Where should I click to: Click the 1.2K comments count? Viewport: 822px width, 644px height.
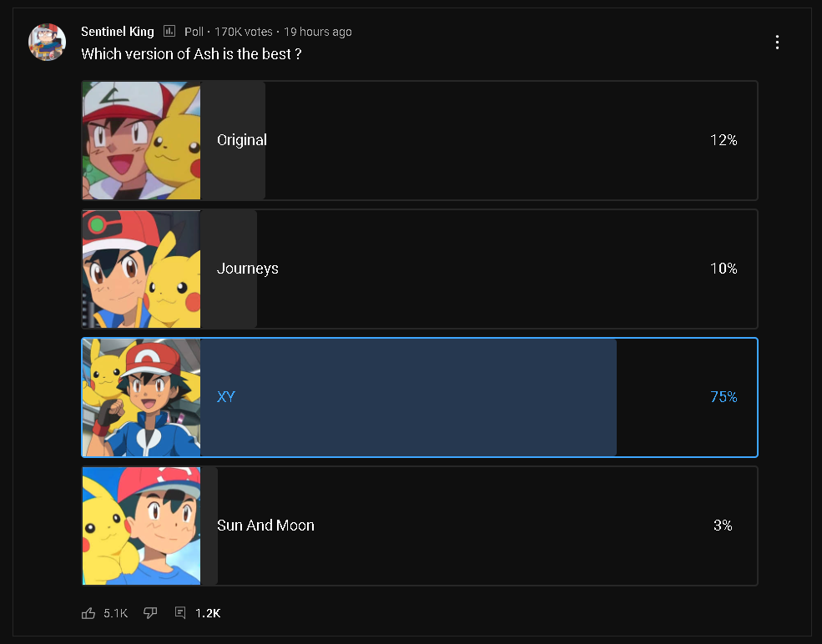[208, 613]
